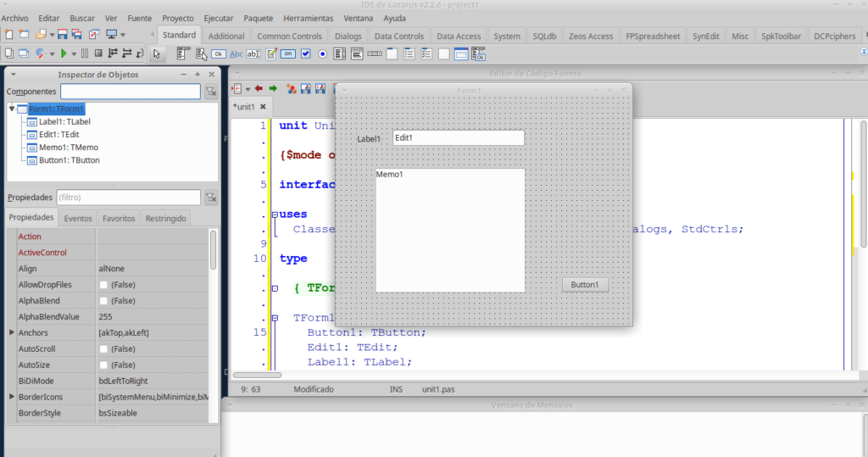Expand the BorderIcons property
This screenshot has height=457, width=868.
[12, 397]
